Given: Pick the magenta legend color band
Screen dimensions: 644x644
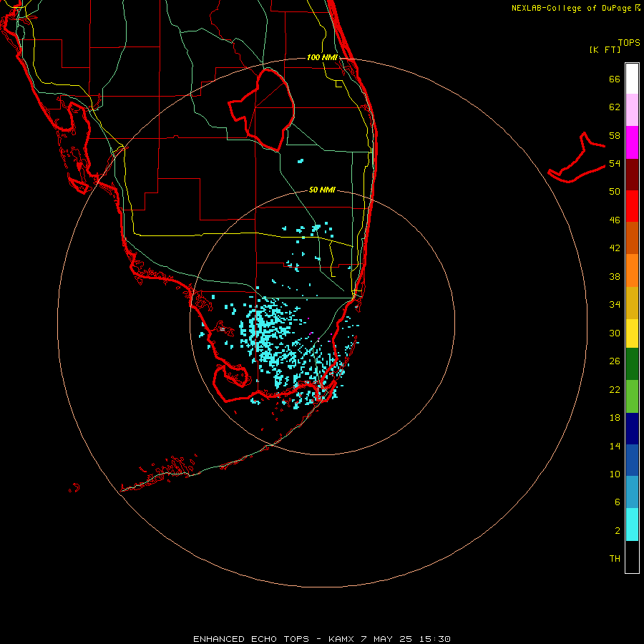Looking at the screenshot, I should (x=632, y=142).
